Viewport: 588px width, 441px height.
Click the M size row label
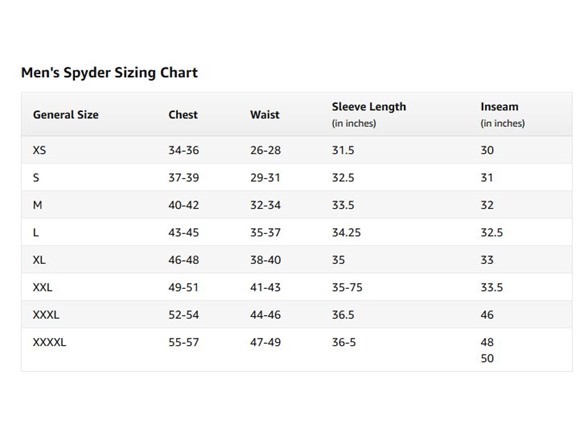point(38,205)
